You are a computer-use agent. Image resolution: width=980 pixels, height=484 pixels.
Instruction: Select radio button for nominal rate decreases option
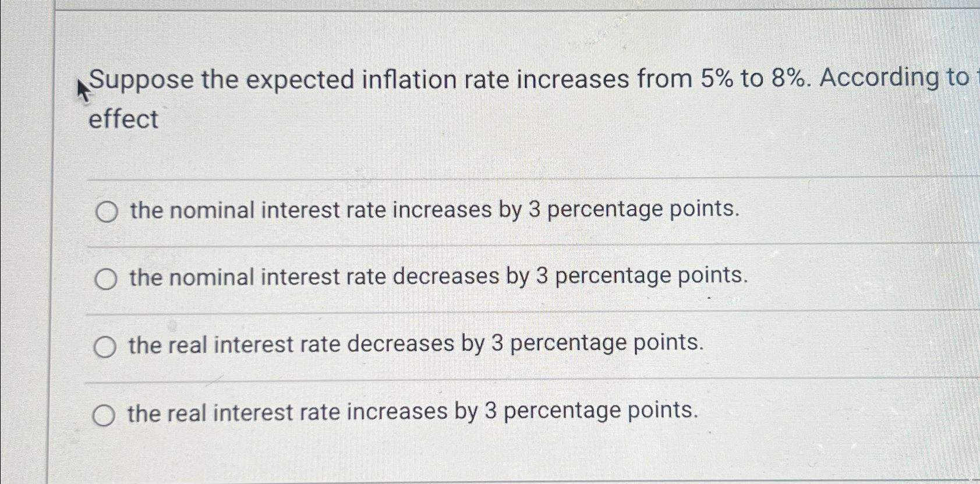pos(105,279)
